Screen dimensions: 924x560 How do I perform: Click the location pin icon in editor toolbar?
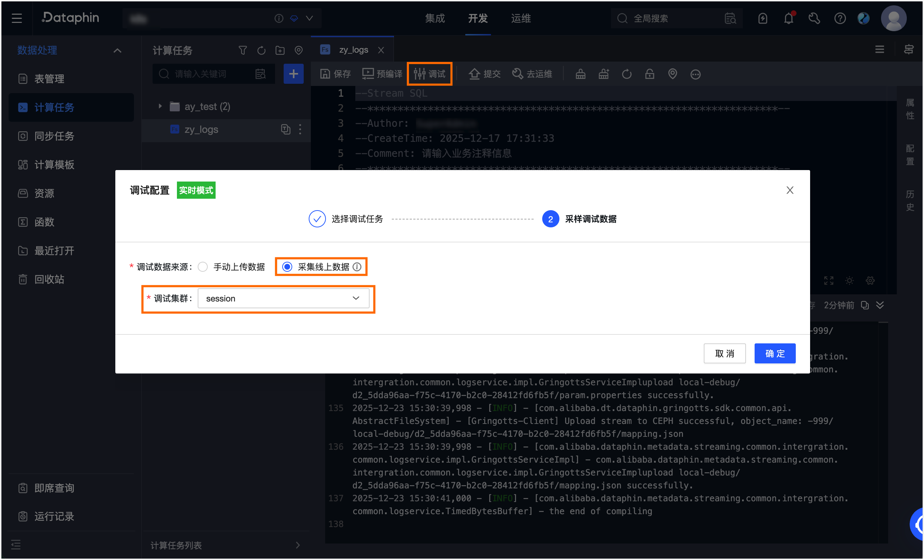point(672,74)
